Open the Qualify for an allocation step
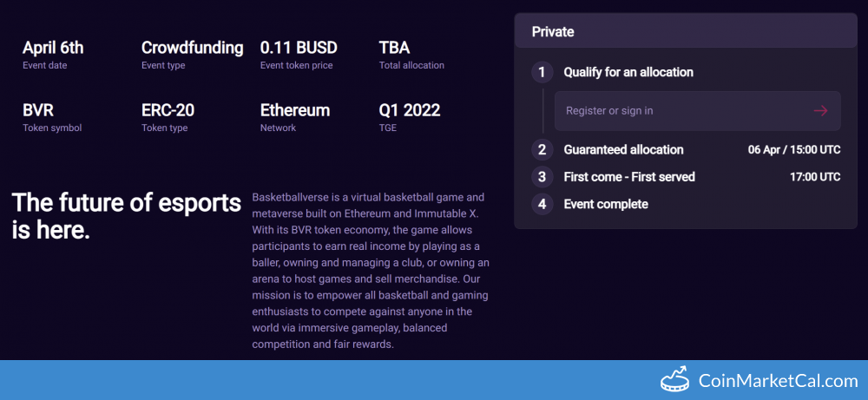Screen dimensions: 868x400 pos(628,72)
